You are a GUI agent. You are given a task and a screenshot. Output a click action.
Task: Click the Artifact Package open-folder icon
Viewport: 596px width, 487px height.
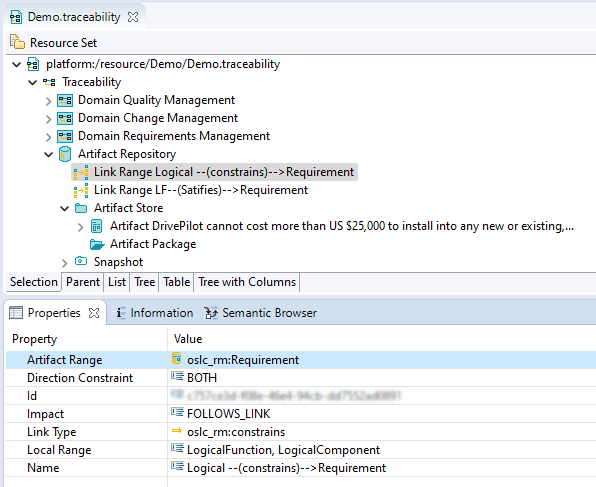point(97,244)
